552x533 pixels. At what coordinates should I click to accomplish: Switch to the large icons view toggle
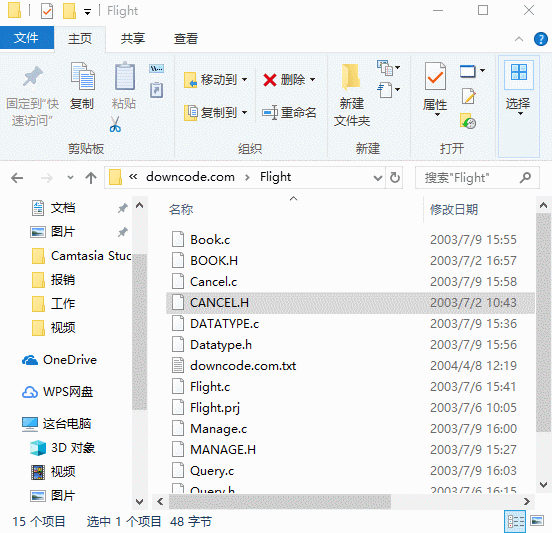point(537,521)
